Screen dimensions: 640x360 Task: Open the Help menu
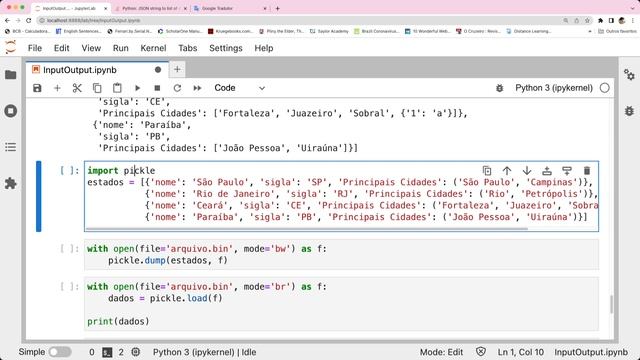coord(264,48)
